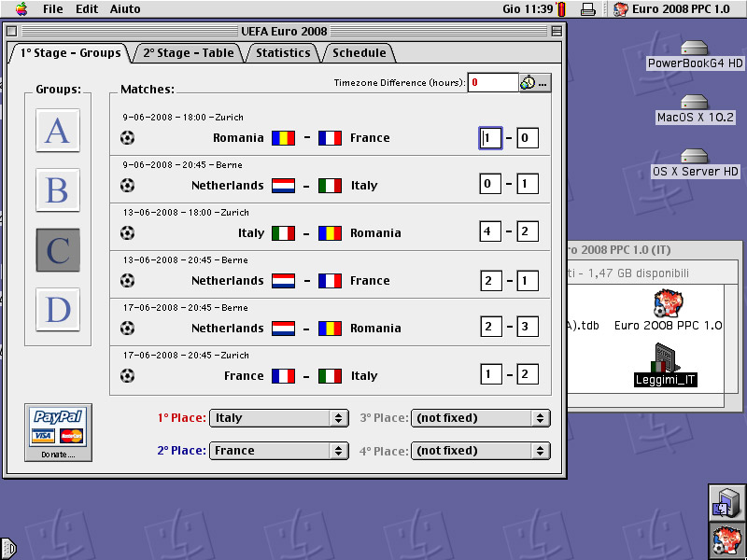Click Italy's score field in France - Italy

click(528, 374)
